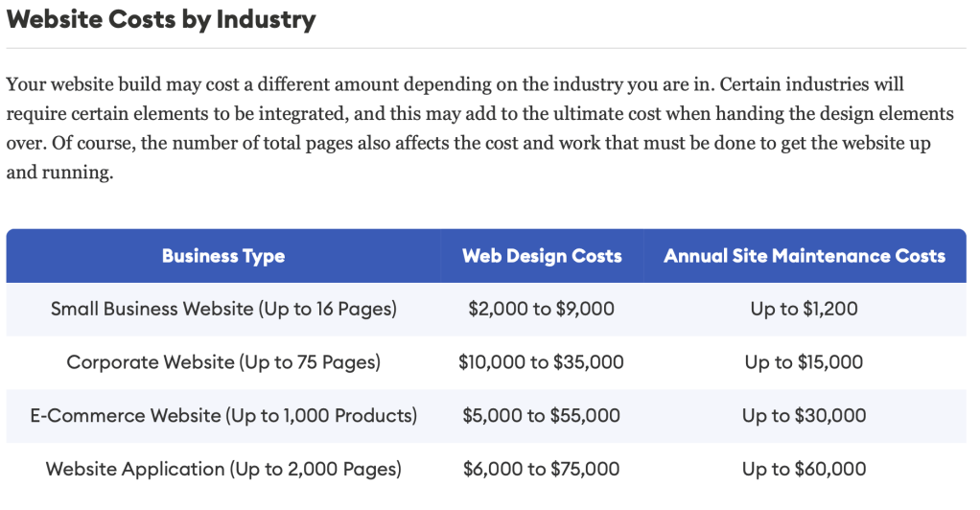
Task: Click the "Annual Site Maintenance Costs" header
Action: pos(805,256)
